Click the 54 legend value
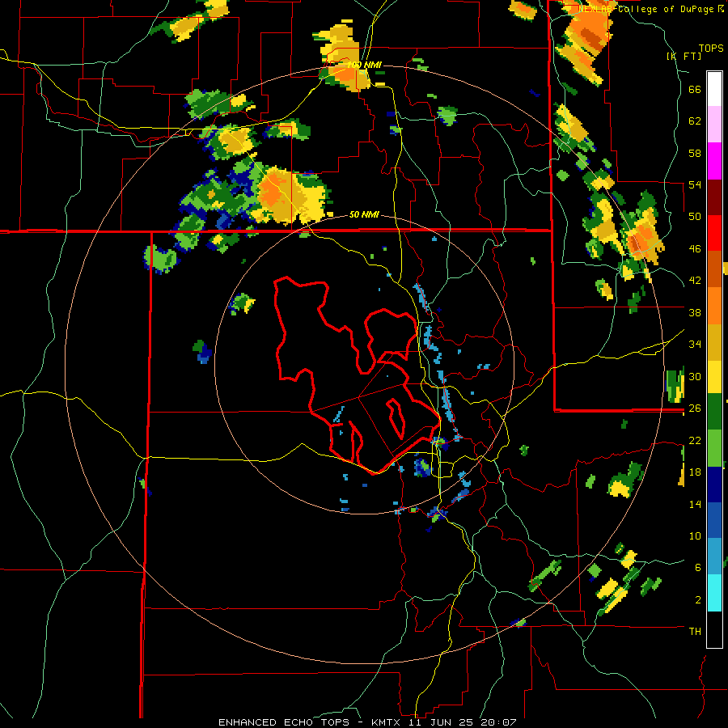The image size is (728, 728). (x=695, y=184)
